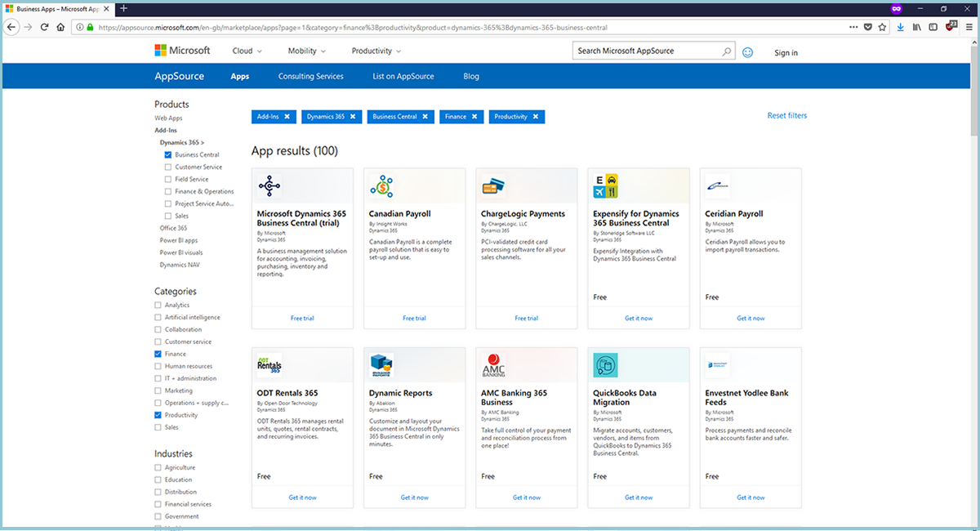Expand the Cloud dropdown menu
Image resolution: width=980 pixels, height=531 pixels.
click(247, 51)
